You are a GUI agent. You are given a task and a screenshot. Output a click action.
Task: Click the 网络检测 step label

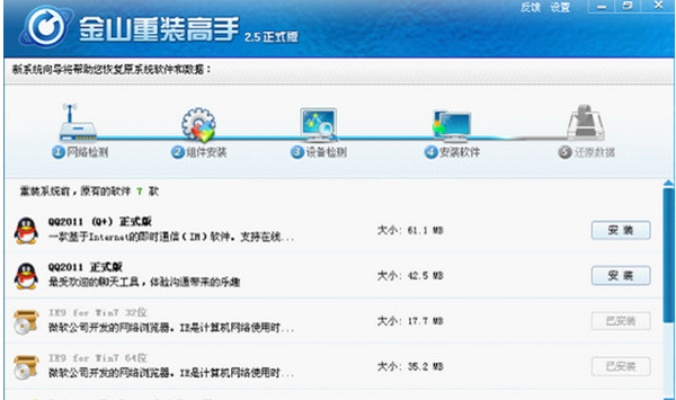(85, 153)
